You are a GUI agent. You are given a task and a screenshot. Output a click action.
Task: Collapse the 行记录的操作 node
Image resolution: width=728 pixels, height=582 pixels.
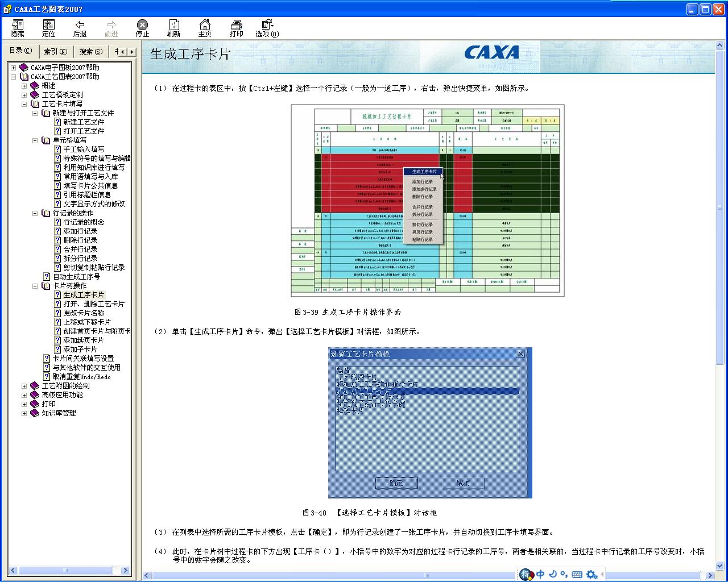35,213
